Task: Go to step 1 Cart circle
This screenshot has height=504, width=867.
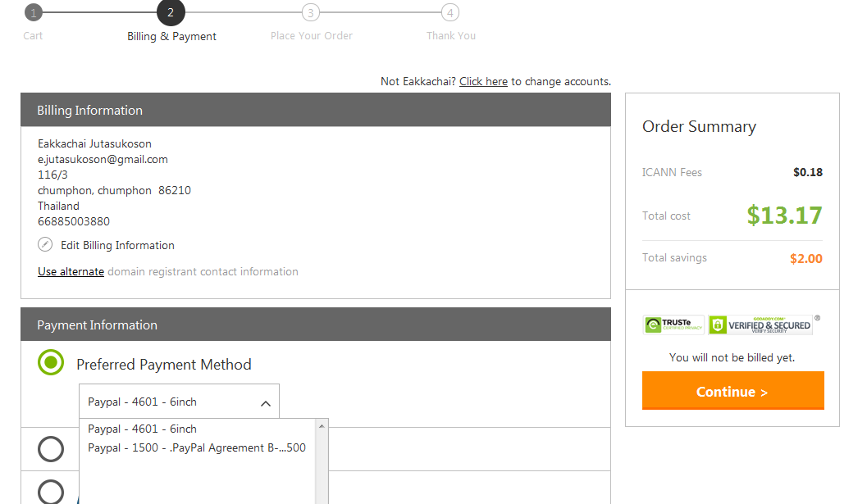Action: pos(33,12)
